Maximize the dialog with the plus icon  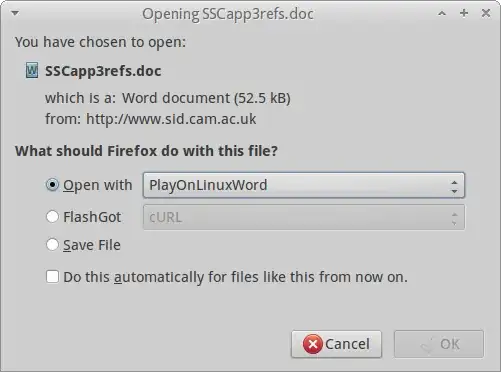click(x=464, y=13)
